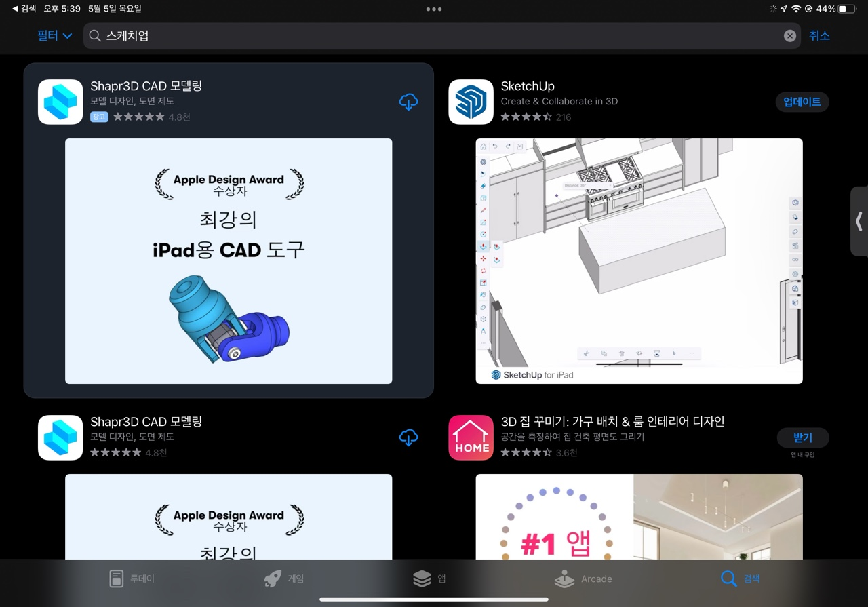Tap the 3D 집 꾸미기 app title
The width and height of the screenshot is (868, 607).
612,421
